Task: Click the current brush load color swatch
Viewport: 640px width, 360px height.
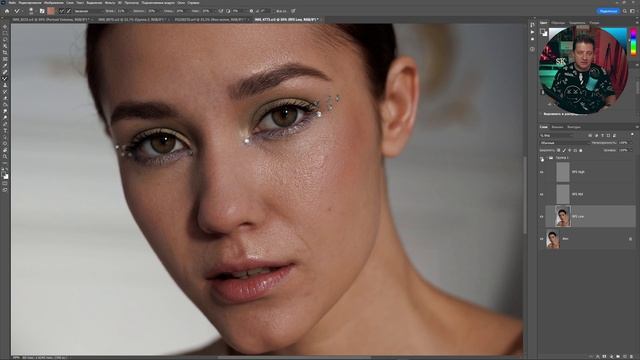Action: (51, 11)
